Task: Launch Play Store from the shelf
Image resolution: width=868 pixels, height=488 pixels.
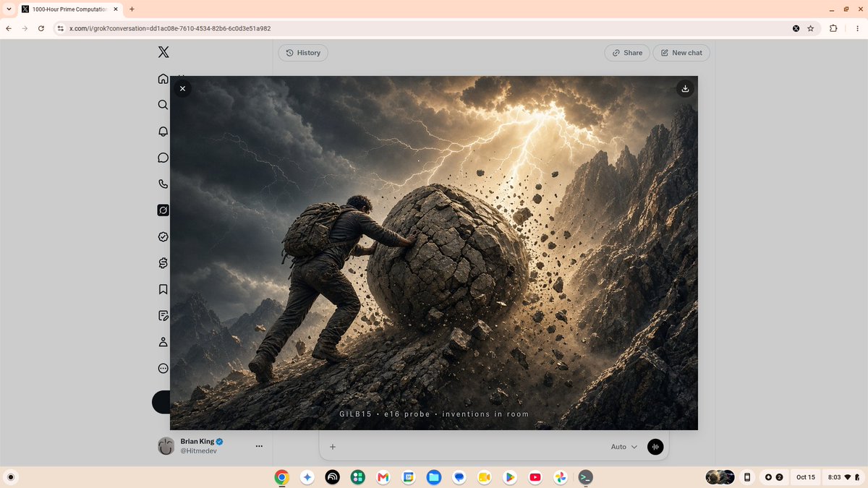Action: (x=509, y=477)
